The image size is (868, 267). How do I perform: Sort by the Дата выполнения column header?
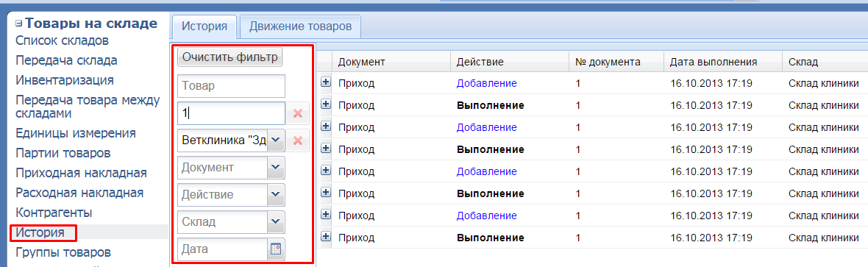714,62
